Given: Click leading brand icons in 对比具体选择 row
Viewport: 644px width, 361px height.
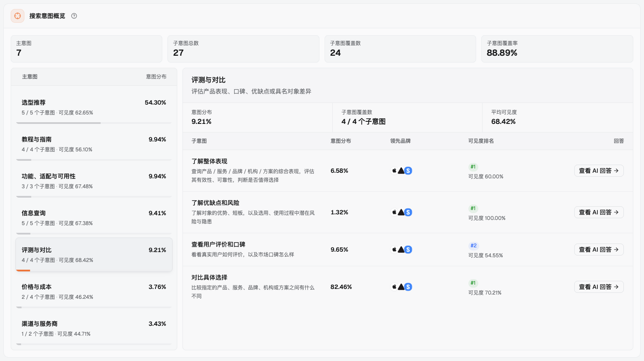Looking at the screenshot, I should click(402, 287).
